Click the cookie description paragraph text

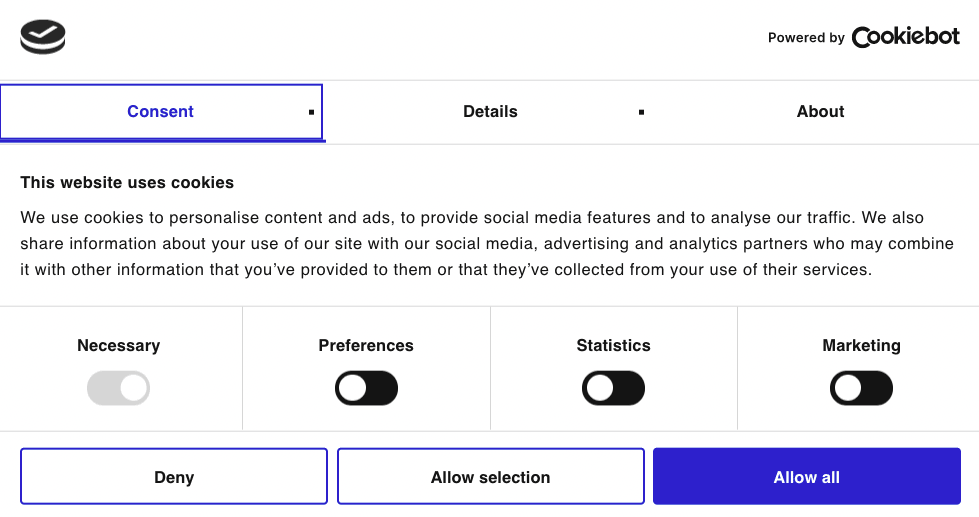pos(488,243)
